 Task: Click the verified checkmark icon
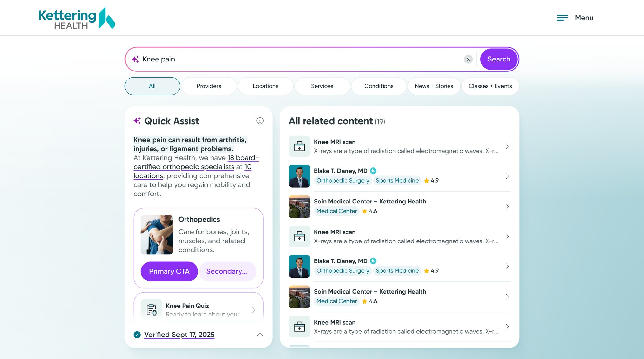pyautogui.click(x=137, y=335)
